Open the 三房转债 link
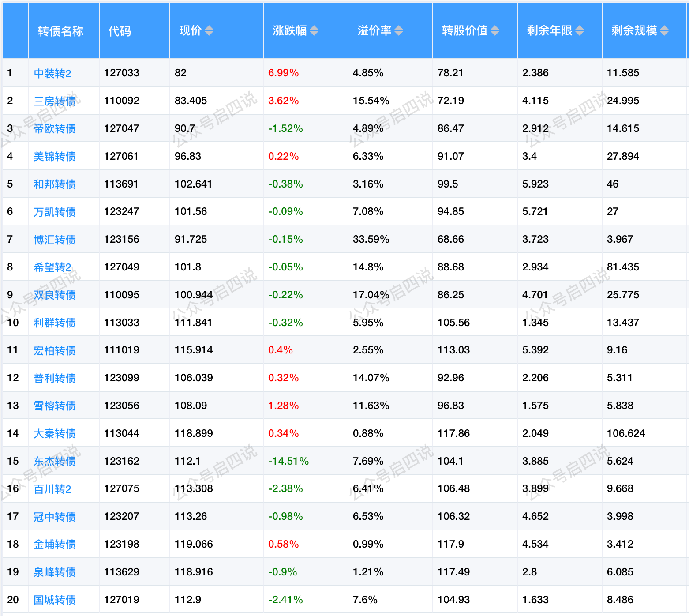Image resolution: width=689 pixels, height=616 pixels. pos(55,101)
